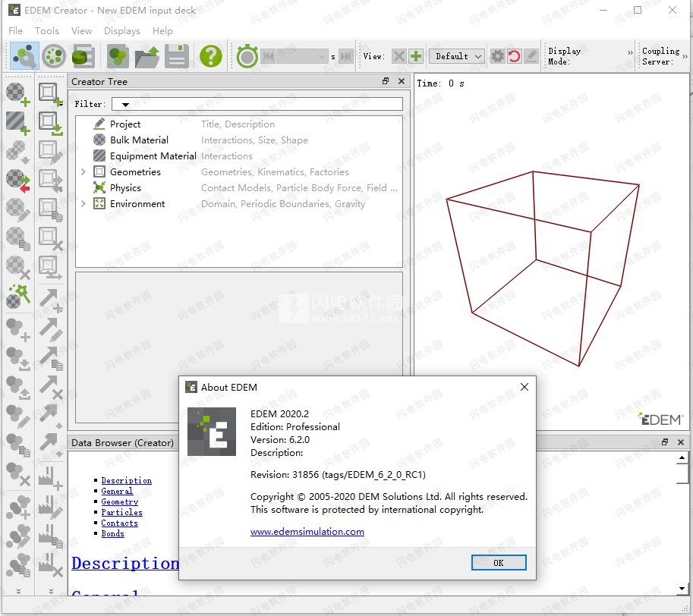Close the About EDEM dialog
693x616 pixels.
pos(524,387)
